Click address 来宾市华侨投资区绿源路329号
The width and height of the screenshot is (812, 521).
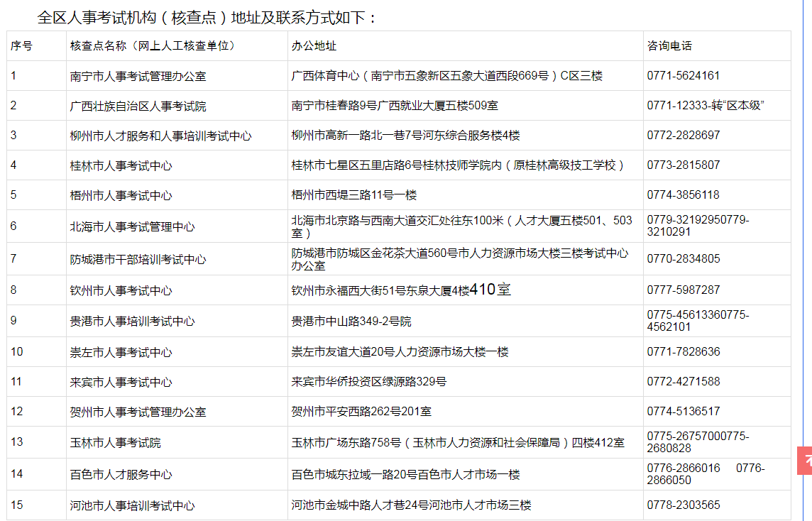368,382
